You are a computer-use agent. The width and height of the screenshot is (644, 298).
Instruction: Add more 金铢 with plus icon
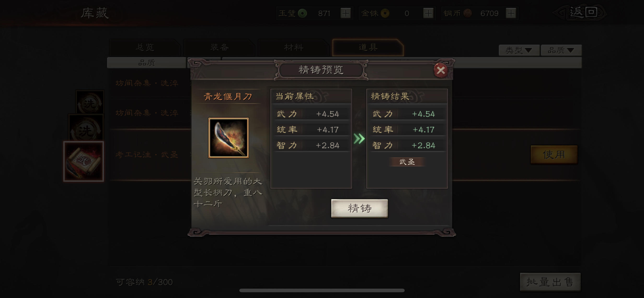pyautogui.click(x=428, y=13)
